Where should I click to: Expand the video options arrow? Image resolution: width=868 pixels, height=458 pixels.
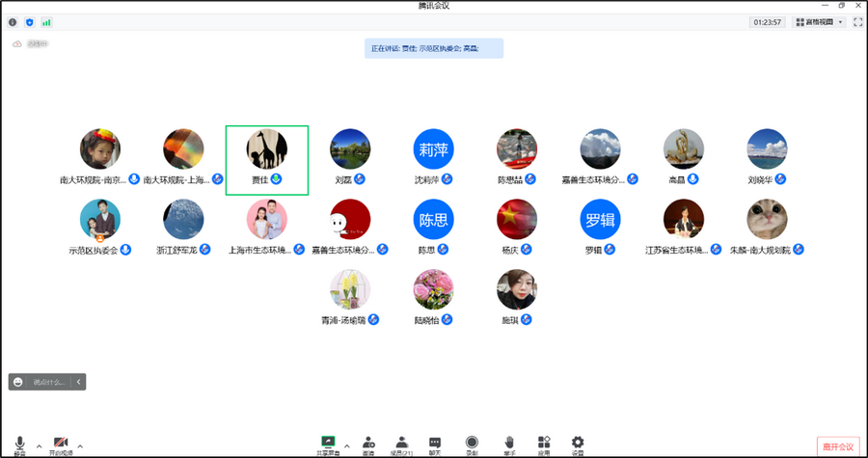pyautogui.click(x=80, y=445)
